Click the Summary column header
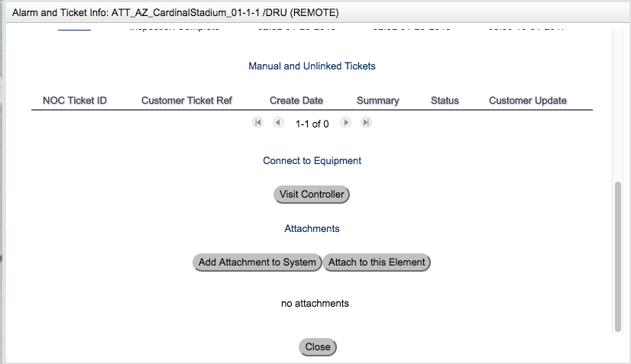 [x=377, y=101]
